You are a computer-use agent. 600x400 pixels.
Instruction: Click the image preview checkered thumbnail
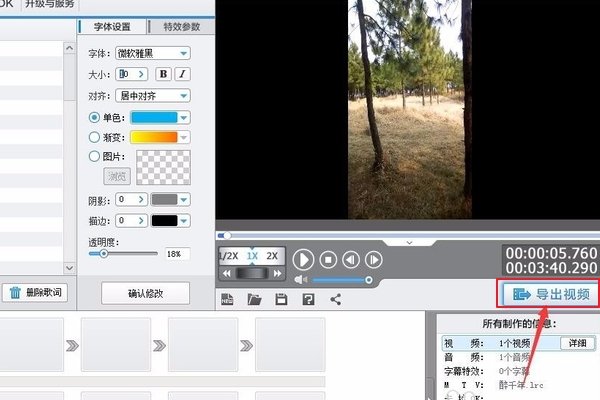(163, 168)
